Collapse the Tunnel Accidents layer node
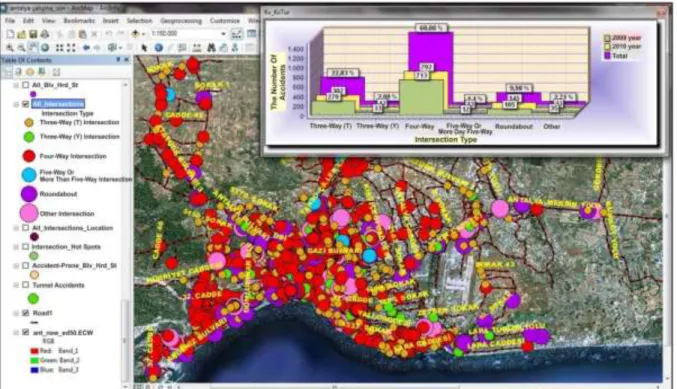677x389 pixels. (16, 285)
